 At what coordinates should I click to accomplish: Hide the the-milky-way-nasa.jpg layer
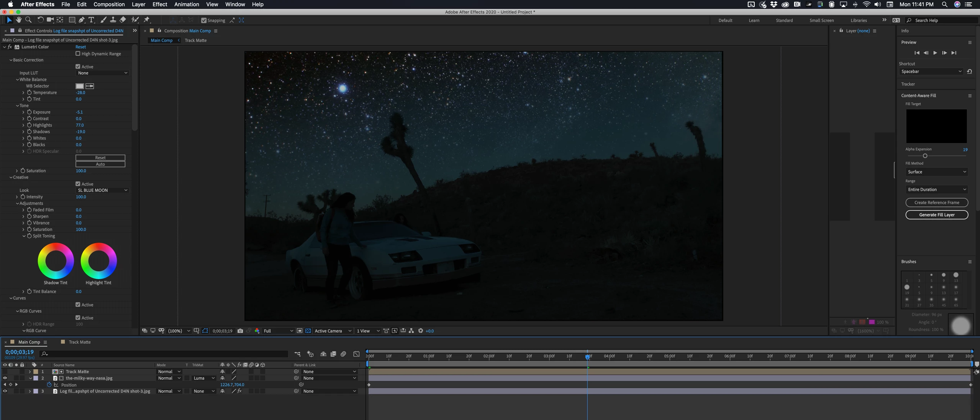click(x=5, y=378)
